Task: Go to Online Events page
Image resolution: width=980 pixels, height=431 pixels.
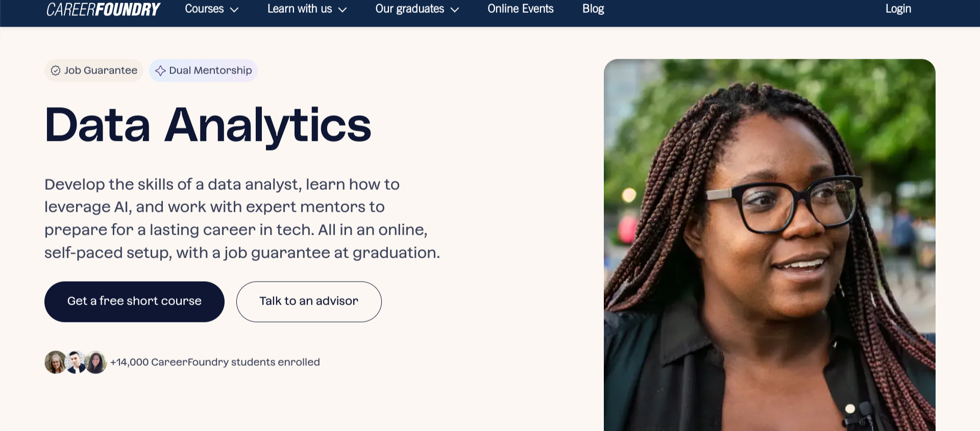Action: coord(520,9)
